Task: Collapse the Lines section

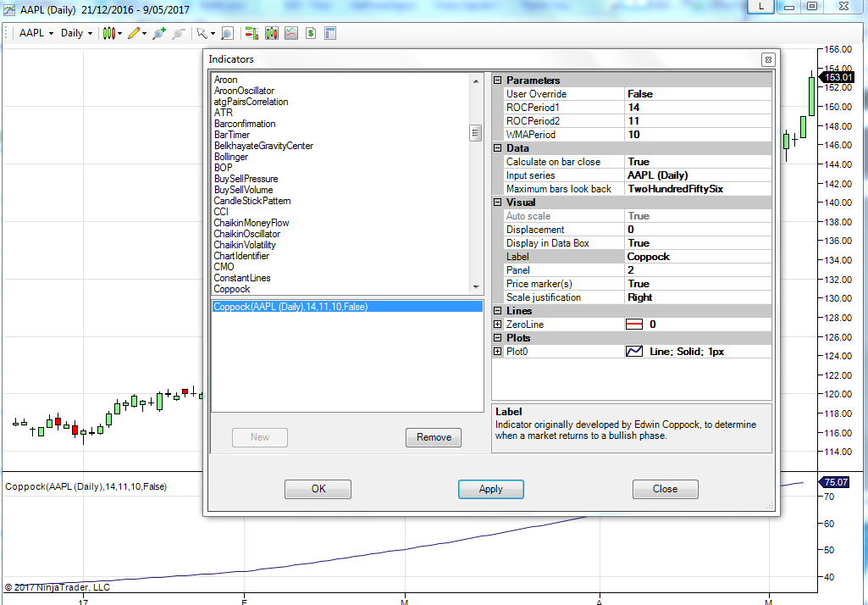Action: [497, 311]
